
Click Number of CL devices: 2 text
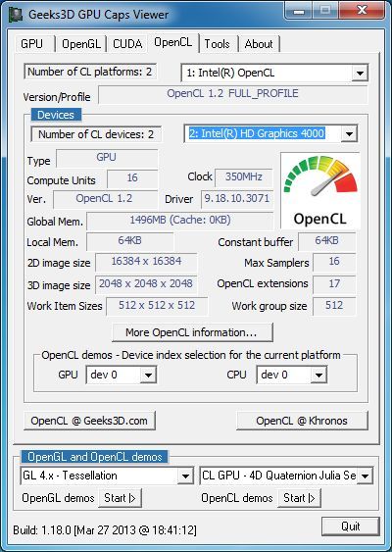pos(96,134)
